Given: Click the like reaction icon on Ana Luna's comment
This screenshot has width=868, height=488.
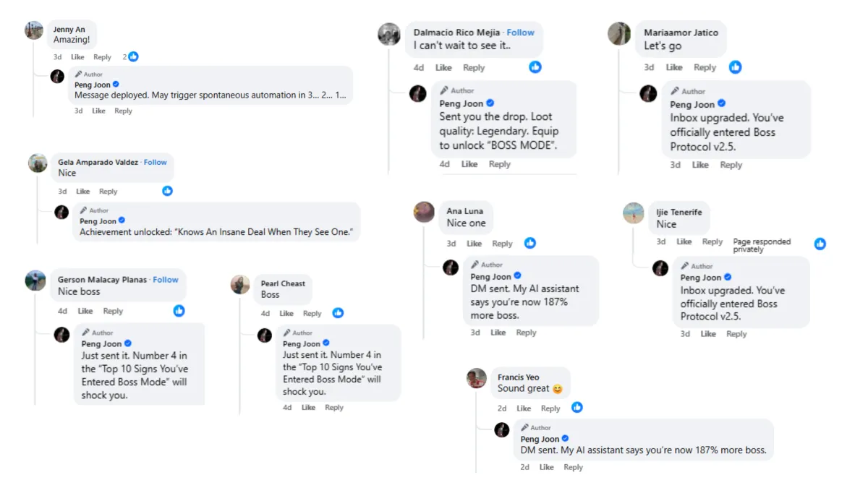Looking at the screenshot, I should click(530, 243).
